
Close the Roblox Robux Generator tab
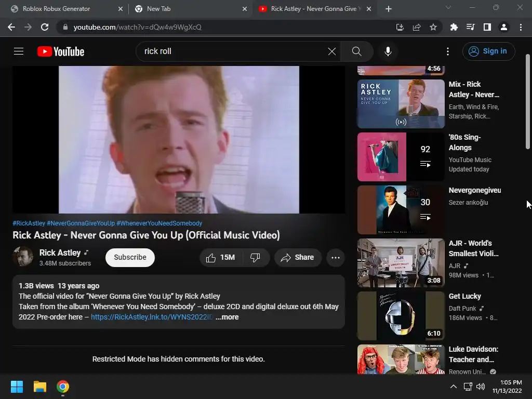[121, 9]
